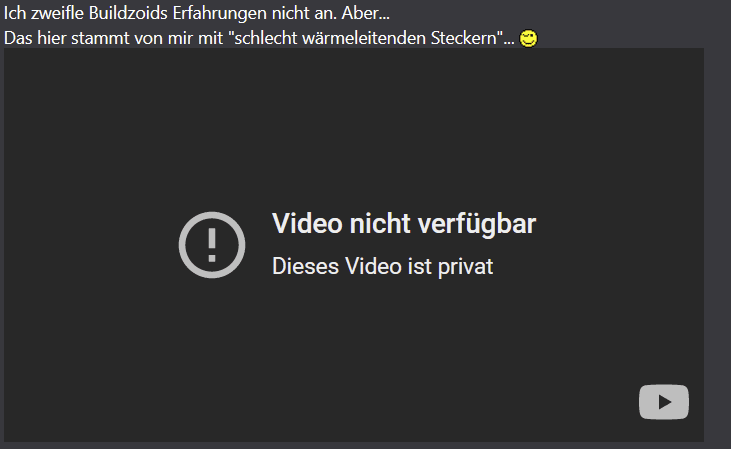The image size is (731, 449).
Task: Click the YouTube logo in the video corner
Action: pyautogui.click(x=663, y=401)
